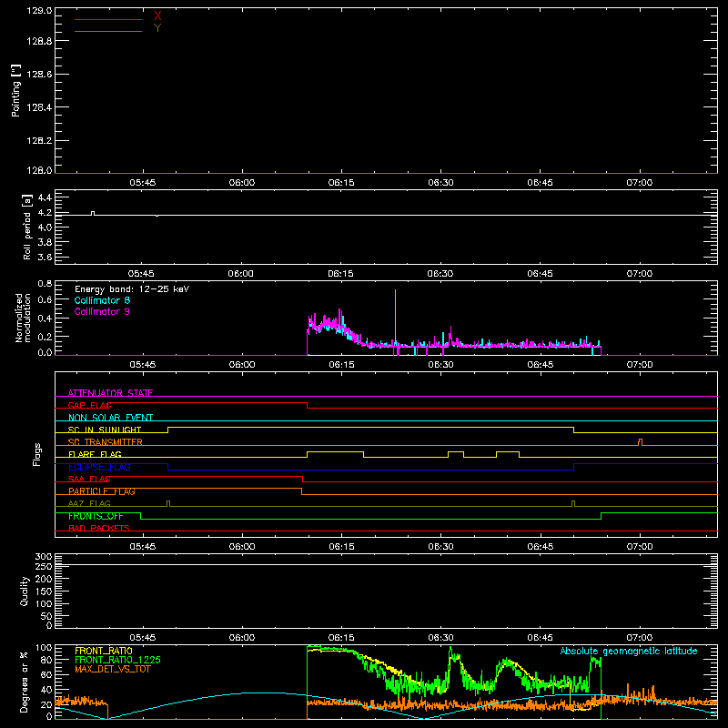728x728 pixels.
Task: Click the 128.6 tick on Pointing axis
Action: pyautogui.click(x=39, y=75)
